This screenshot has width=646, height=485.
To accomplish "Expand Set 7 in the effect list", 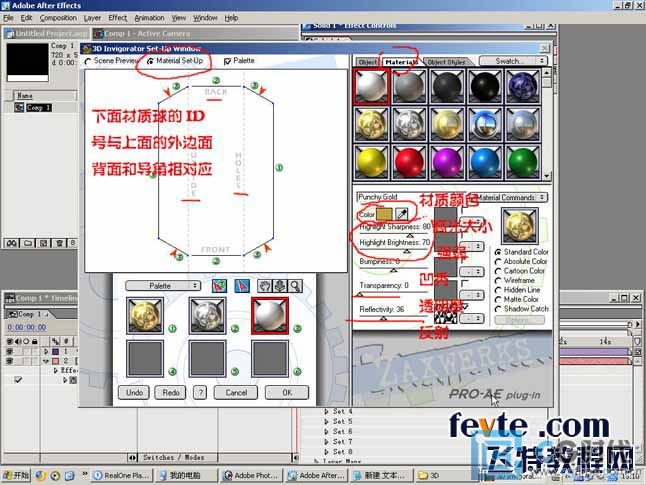I will pyautogui.click(x=326, y=442).
